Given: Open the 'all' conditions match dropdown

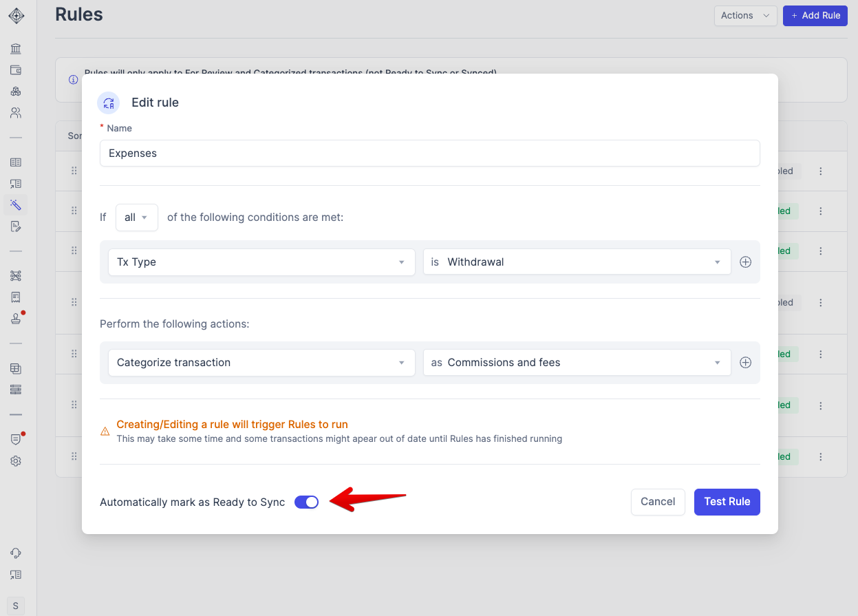Looking at the screenshot, I should [x=136, y=217].
